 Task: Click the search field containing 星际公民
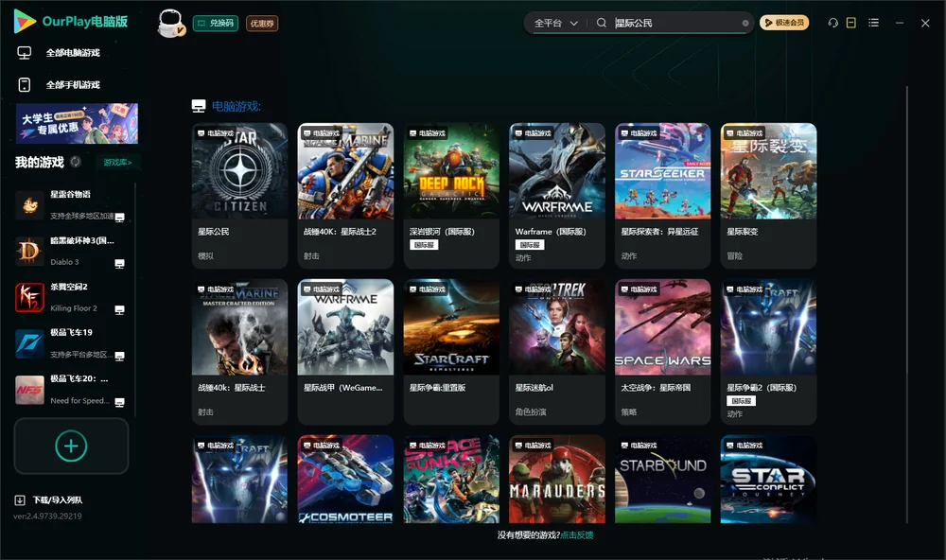point(675,23)
